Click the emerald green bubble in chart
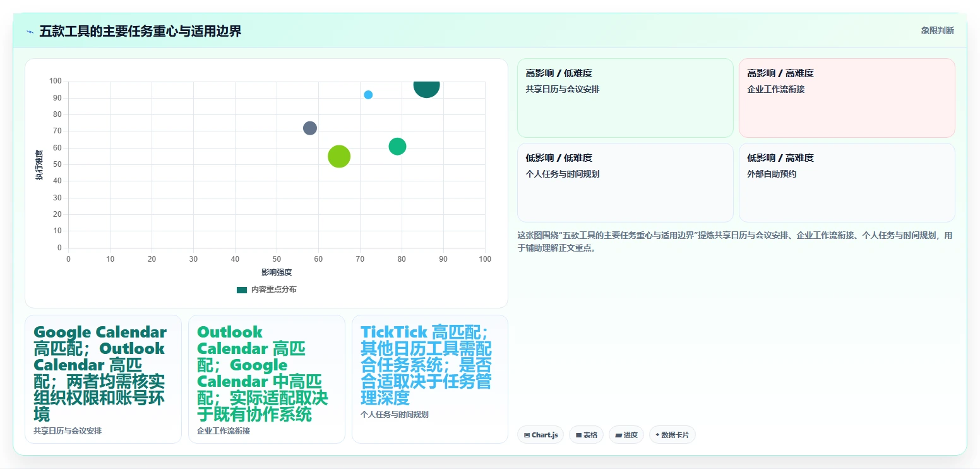Screen dimensions: 980x469 [397, 146]
